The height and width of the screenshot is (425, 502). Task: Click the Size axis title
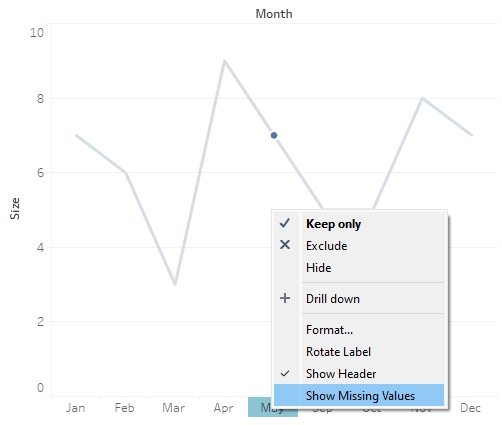click(15, 208)
